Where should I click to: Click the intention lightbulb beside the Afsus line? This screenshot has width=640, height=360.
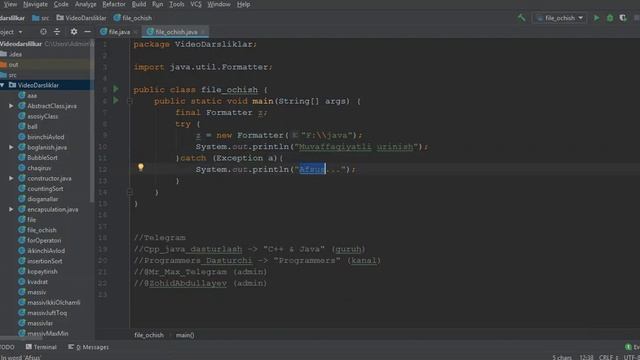(140, 167)
